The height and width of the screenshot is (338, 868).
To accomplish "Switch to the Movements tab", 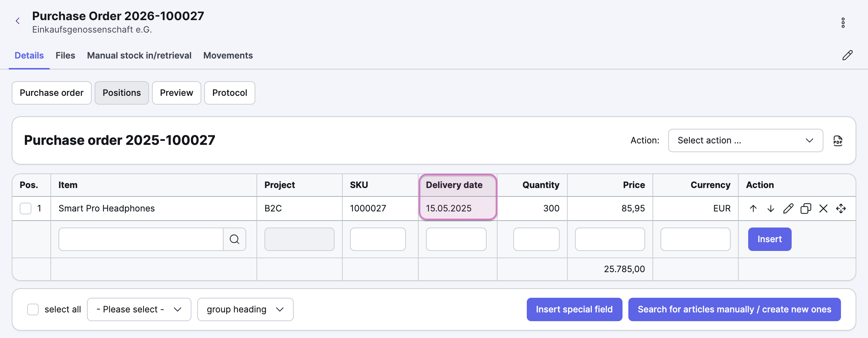I will click(x=228, y=56).
